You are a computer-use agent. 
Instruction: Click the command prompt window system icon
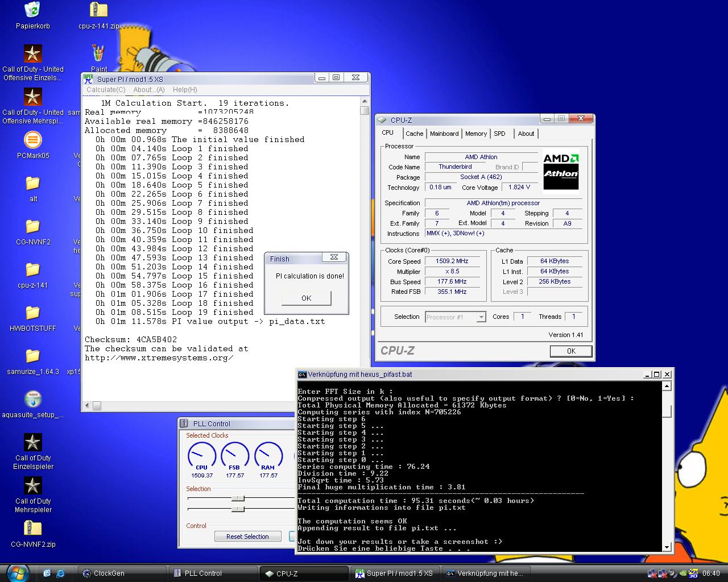pyautogui.click(x=302, y=375)
